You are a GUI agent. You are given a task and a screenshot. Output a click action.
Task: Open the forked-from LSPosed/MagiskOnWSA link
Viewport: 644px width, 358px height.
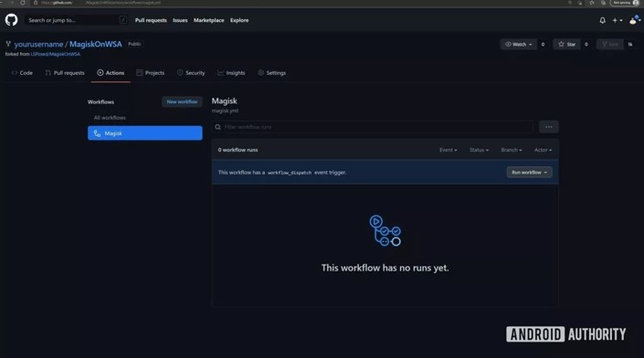pos(56,54)
